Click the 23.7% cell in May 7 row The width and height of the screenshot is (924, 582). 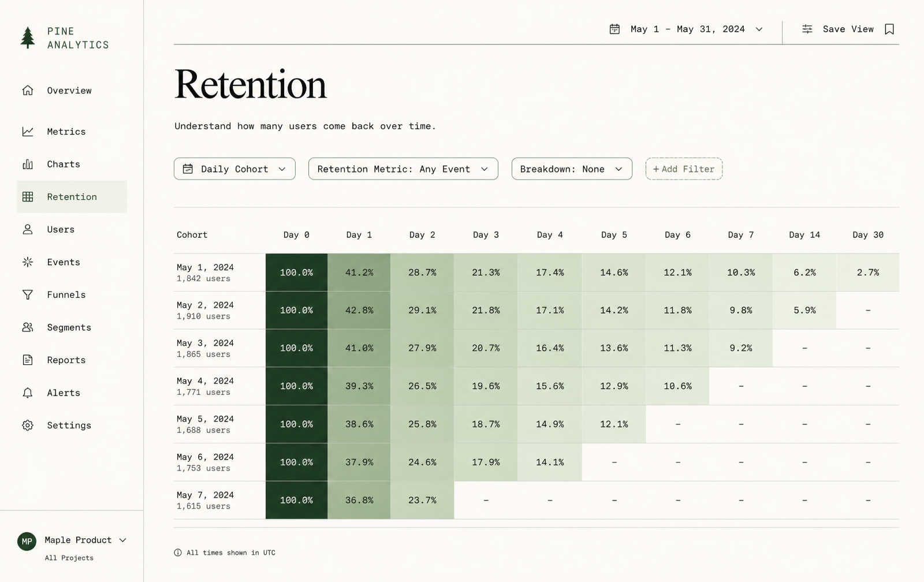pos(422,500)
